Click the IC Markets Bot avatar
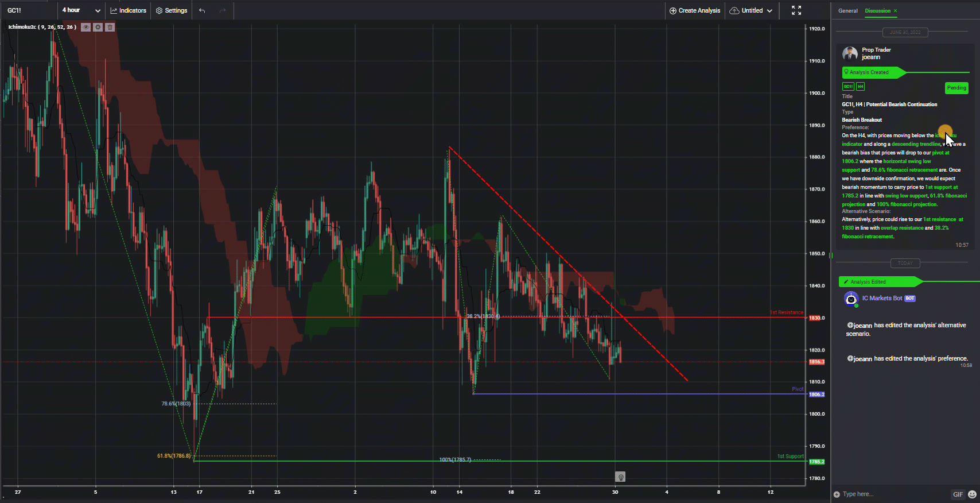The height and width of the screenshot is (503, 980). 851,299
